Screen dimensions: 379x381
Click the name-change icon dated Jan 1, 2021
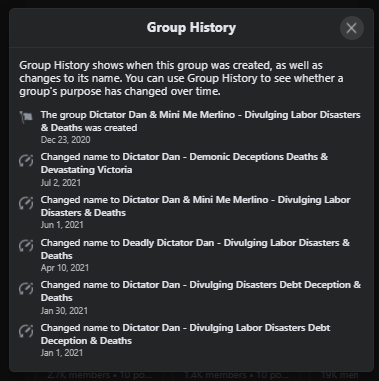(x=26, y=331)
